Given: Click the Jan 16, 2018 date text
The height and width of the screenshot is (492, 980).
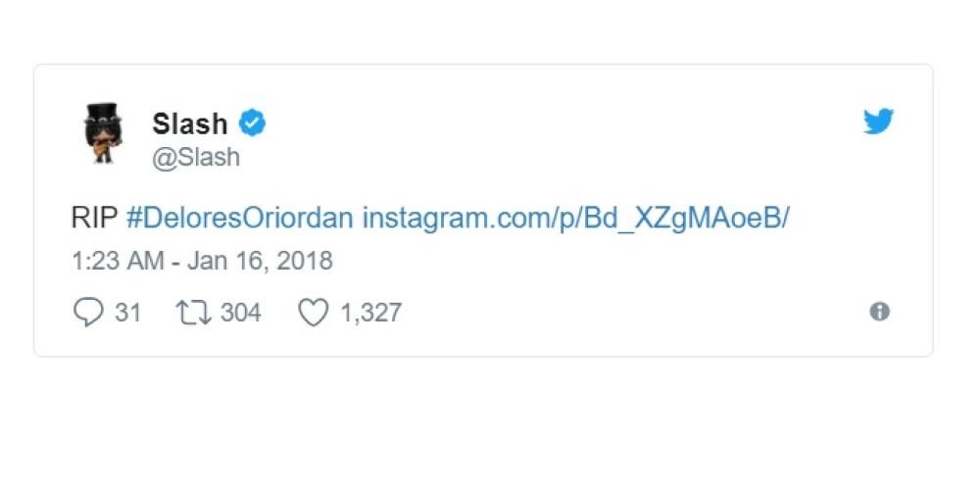Looking at the screenshot, I should (x=263, y=261).
